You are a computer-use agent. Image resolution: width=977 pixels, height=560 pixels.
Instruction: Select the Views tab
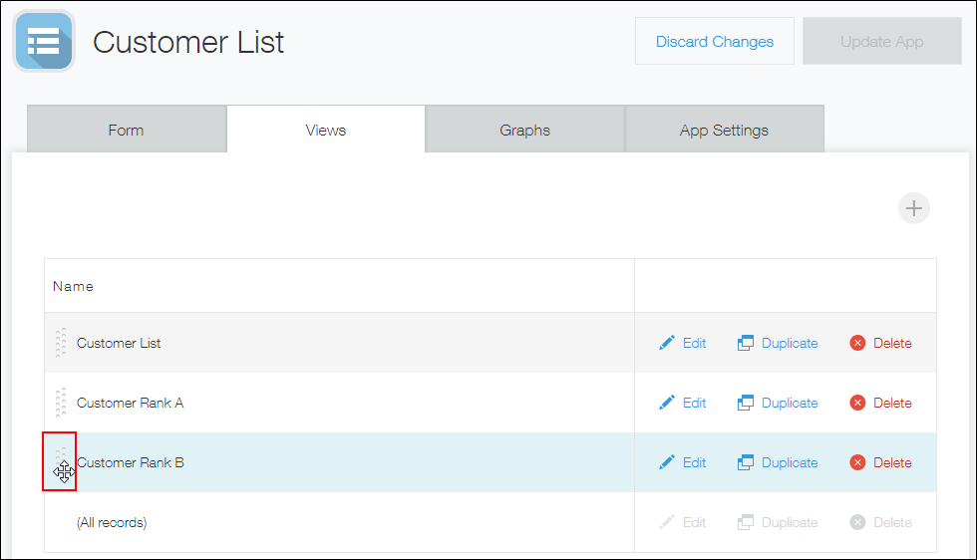click(325, 130)
